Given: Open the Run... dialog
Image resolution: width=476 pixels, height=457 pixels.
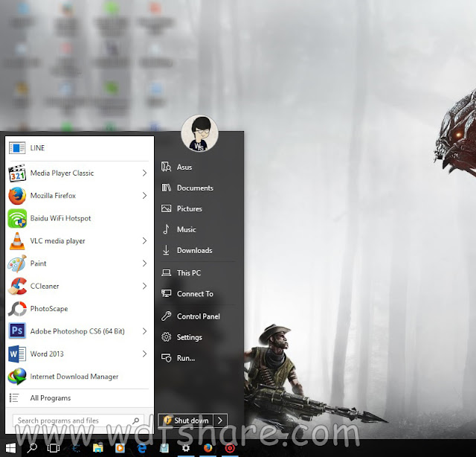Looking at the screenshot, I should (x=199, y=358).
